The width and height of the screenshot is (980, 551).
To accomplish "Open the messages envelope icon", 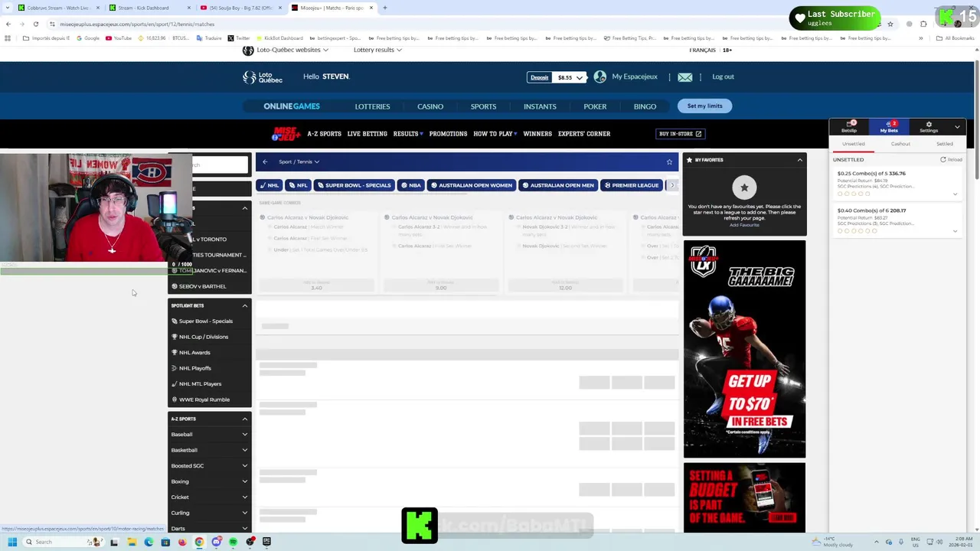I will click(684, 77).
